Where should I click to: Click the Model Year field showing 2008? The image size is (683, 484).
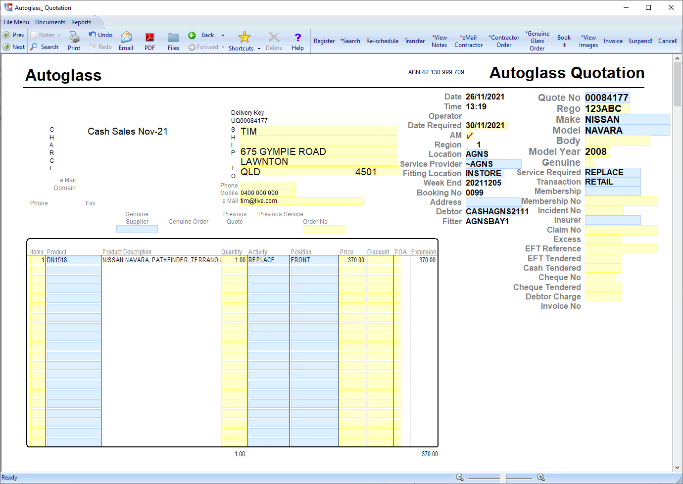pos(597,152)
